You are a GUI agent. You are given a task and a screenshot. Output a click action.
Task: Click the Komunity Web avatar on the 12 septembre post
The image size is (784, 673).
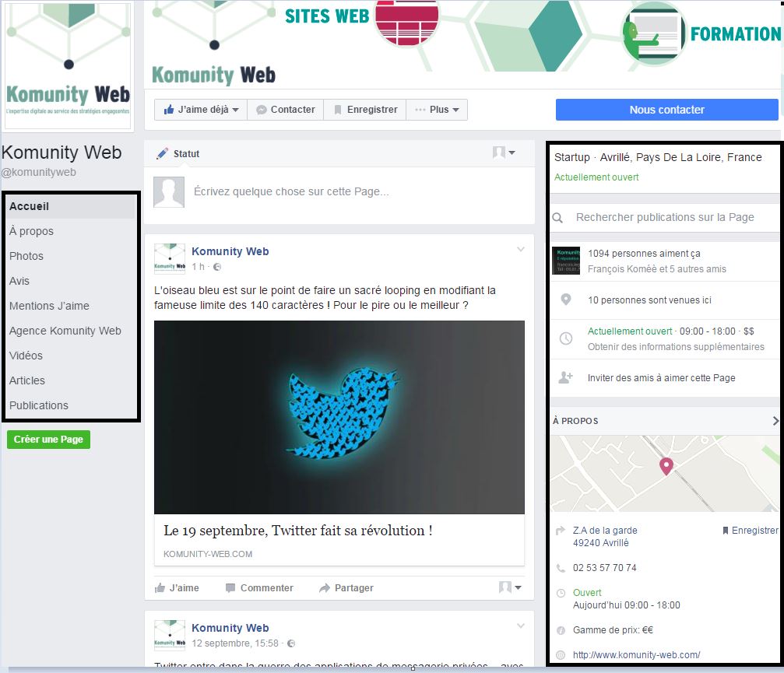170,635
